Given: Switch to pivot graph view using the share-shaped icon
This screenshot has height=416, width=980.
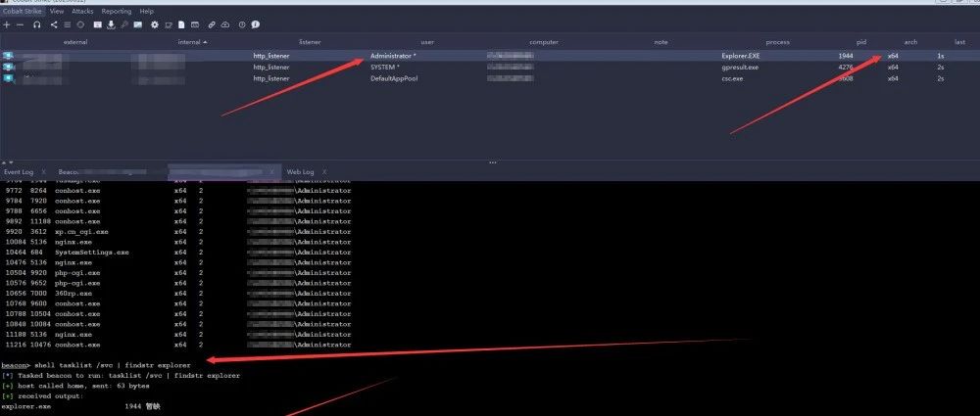Looking at the screenshot, I should pos(54,25).
